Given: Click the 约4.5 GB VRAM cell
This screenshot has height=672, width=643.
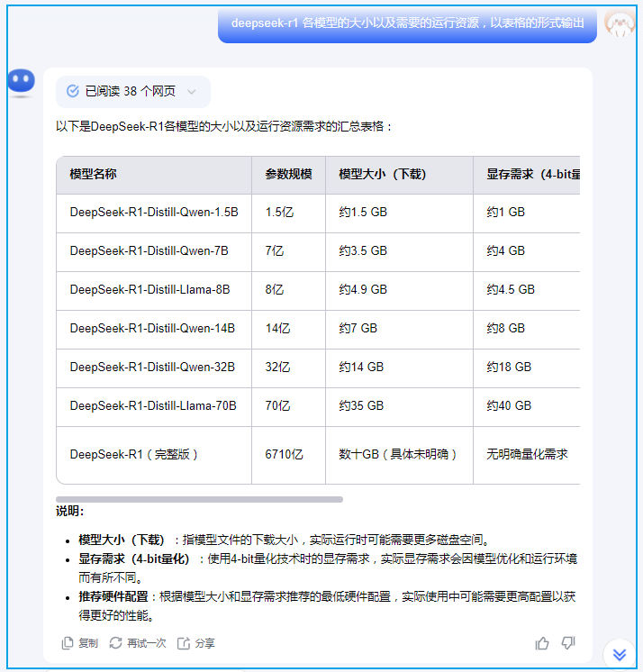Looking at the screenshot, I should click(527, 290).
